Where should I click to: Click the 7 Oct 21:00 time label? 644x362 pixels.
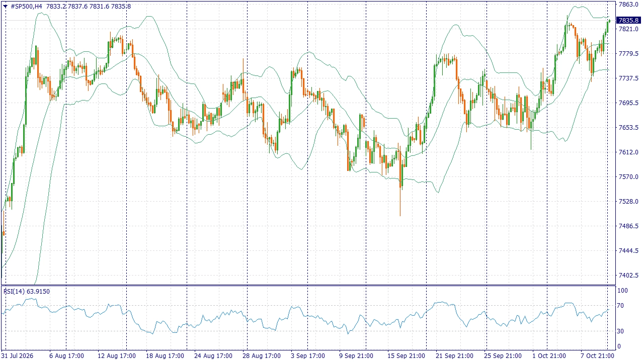(597, 356)
